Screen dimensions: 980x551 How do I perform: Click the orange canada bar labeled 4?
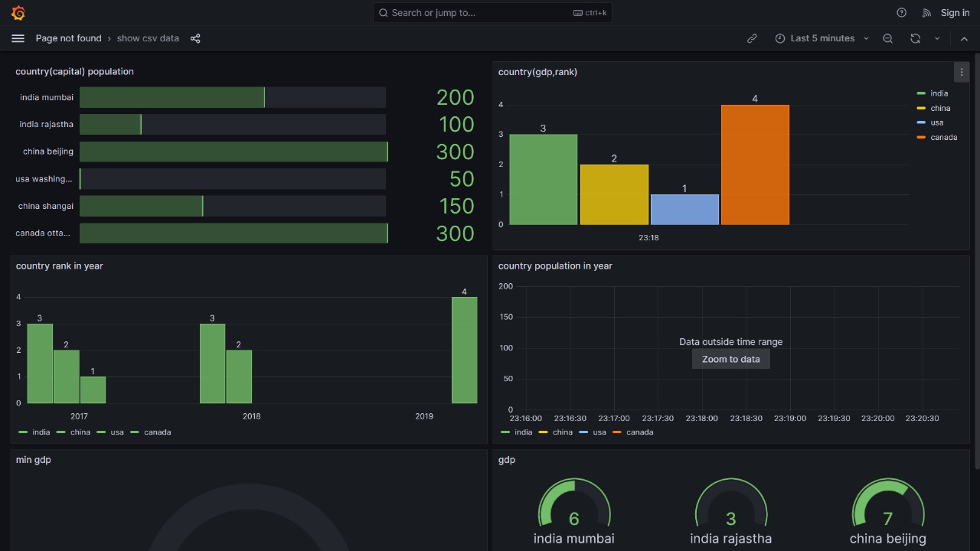point(755,165)
